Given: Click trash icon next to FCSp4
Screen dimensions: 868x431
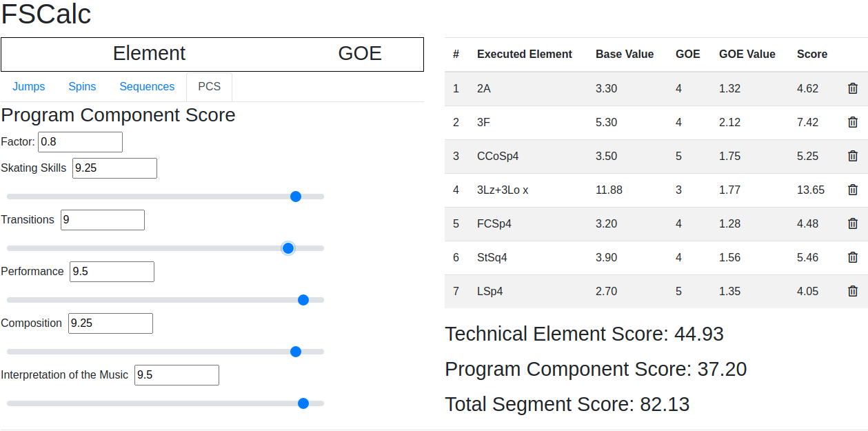Looking at the screenshot, I should (x=853, y=223).
